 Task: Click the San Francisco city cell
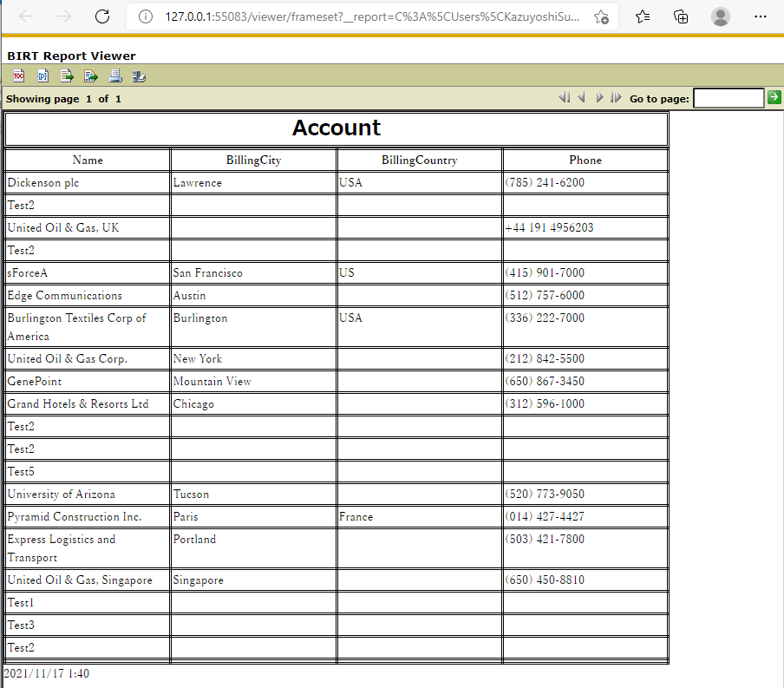click(x=253, y=272)
